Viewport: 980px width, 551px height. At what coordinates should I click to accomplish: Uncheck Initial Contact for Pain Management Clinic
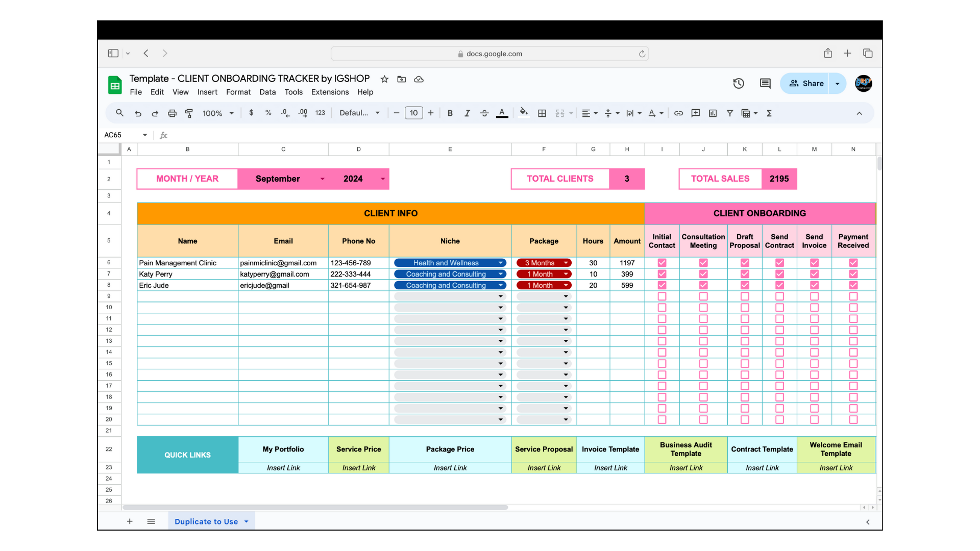(x=662, y=263)
